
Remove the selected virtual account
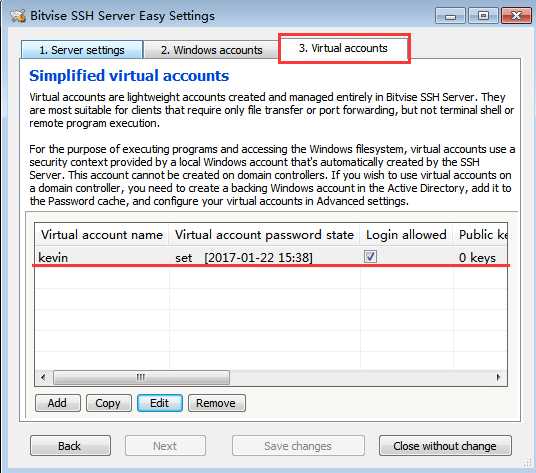pyautogui.click(x=217, y=403)
